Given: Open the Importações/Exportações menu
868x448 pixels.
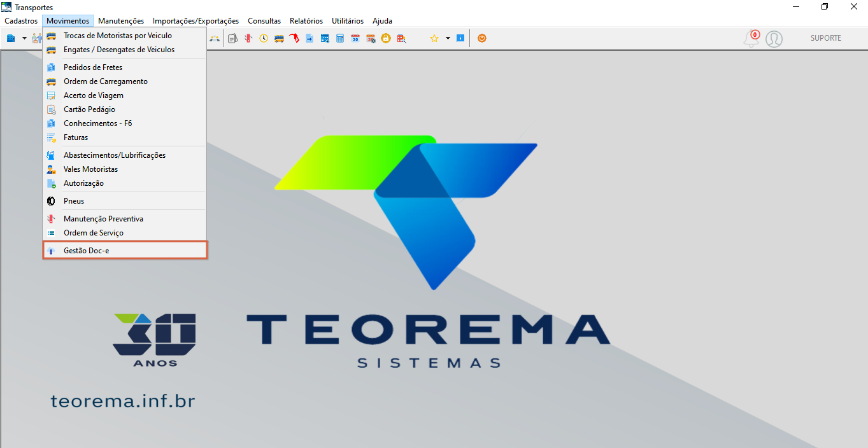Looking at the screenshot, I should coord(196,21).
